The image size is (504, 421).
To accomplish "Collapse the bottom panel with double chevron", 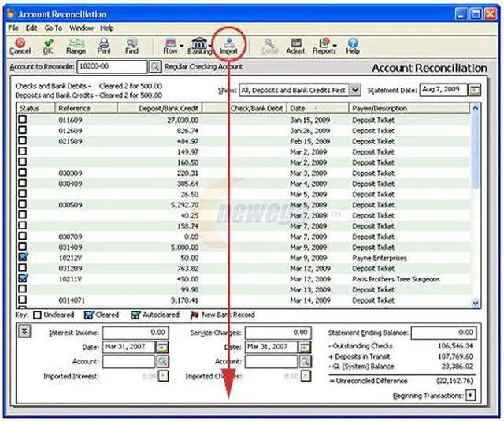I will 24,331.
